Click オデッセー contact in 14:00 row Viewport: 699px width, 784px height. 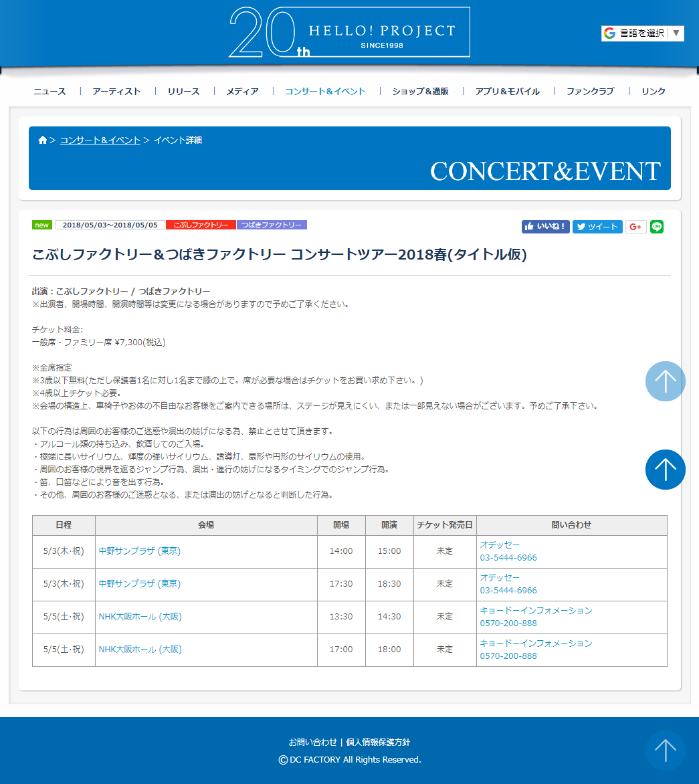click(x=500, y=545)
